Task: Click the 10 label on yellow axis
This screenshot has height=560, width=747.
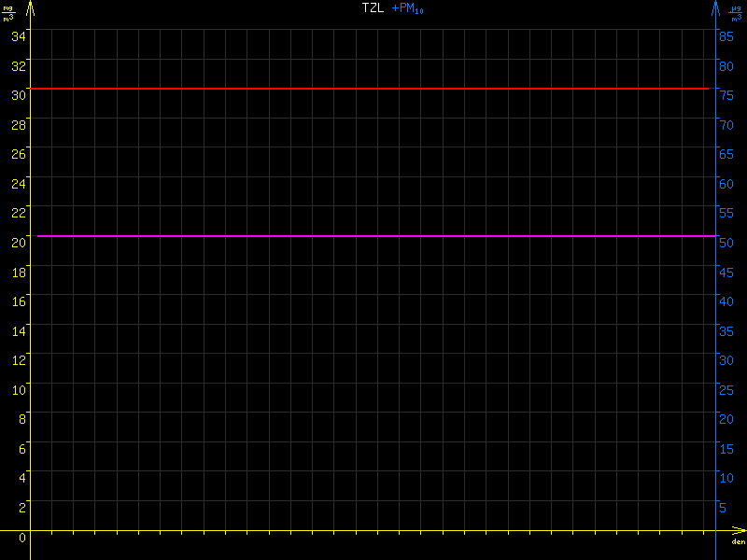Action: 18,388
